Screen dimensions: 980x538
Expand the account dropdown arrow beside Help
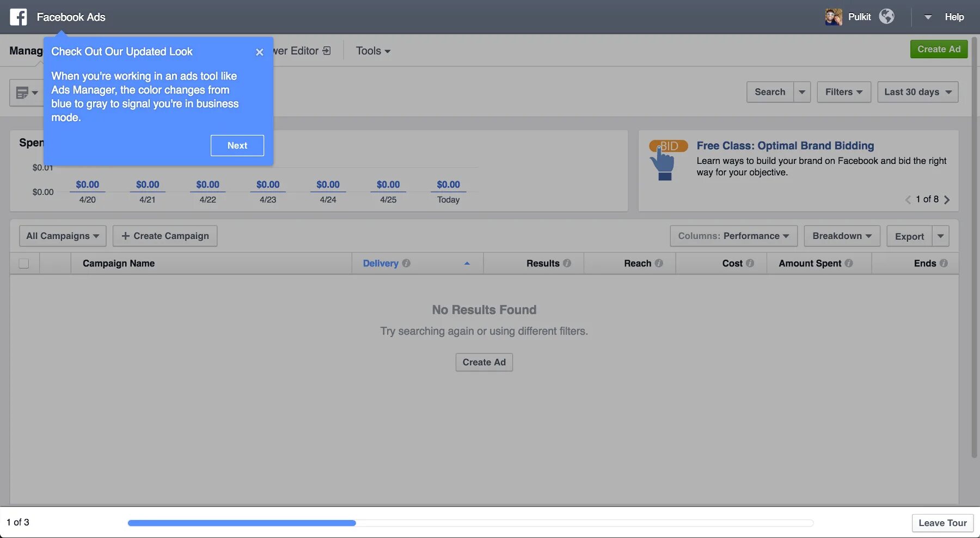point(928,17)
